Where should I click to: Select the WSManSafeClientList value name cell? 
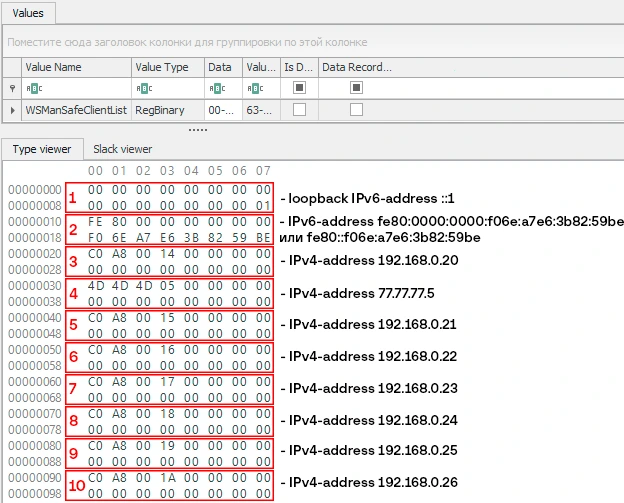[75, 110]
